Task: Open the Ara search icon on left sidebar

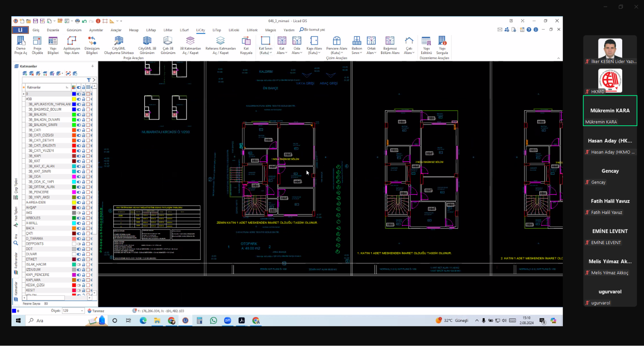Action: click(16, 243)
